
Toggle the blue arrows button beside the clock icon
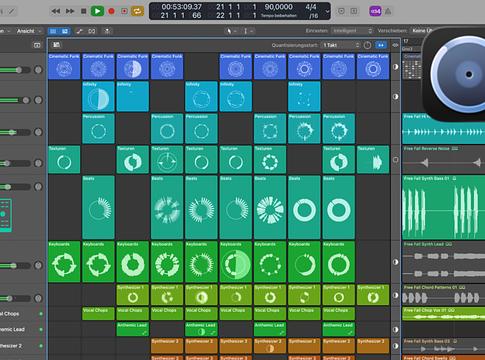[x=381, y=45]
